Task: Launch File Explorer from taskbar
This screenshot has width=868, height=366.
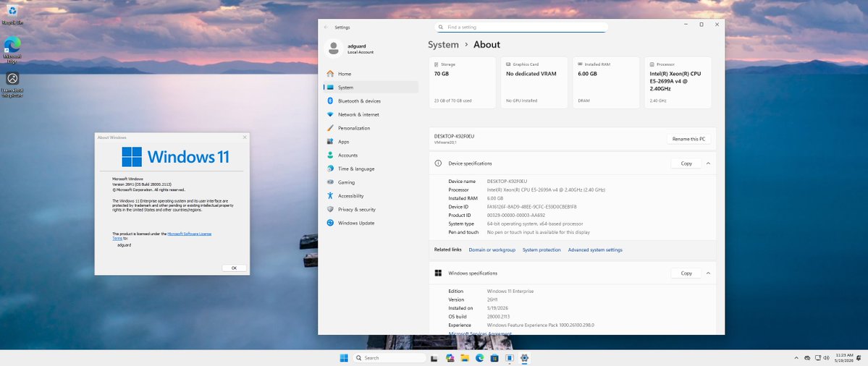Action: tap(465, 358)
